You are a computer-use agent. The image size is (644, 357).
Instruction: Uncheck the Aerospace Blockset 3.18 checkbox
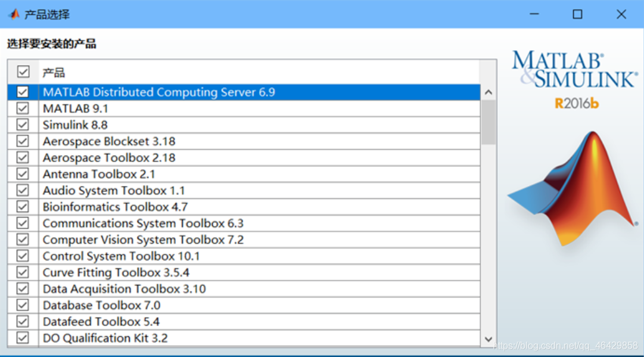tap(23, 141)
